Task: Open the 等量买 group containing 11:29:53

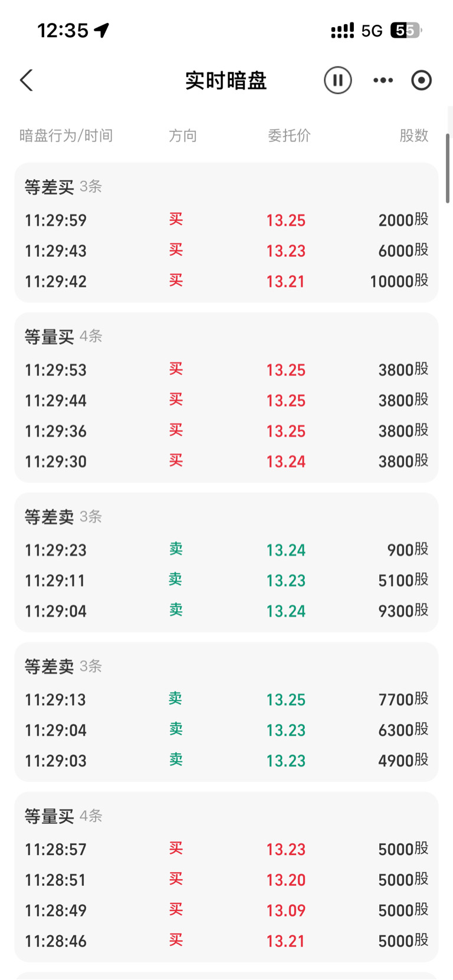Action: (63, 336)
